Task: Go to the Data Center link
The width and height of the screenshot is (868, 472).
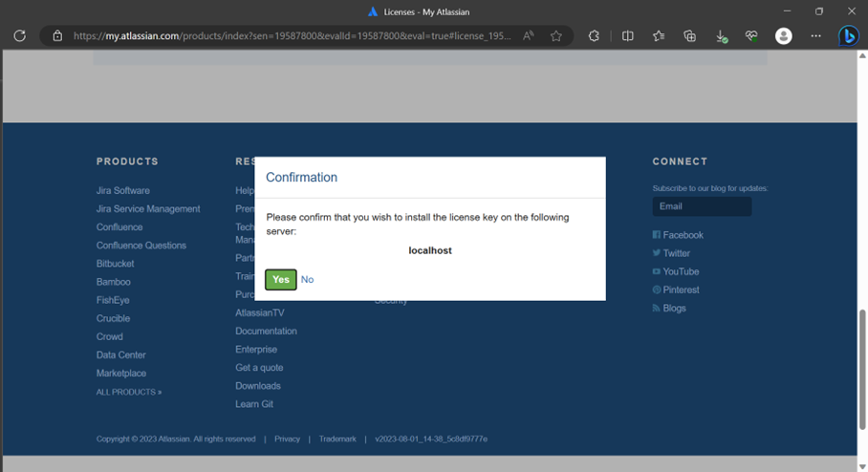Action: pyautogui.click(x=121, y=354)
